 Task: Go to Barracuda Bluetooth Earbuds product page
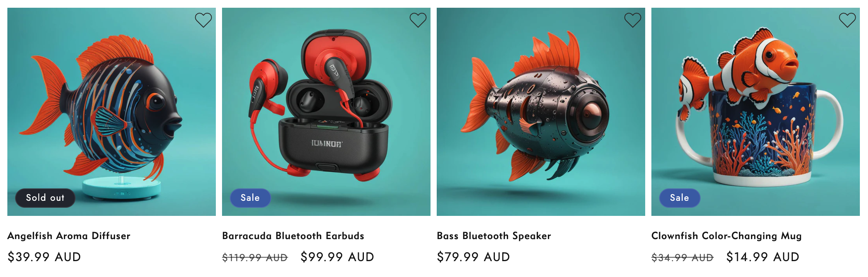(293, 236)
